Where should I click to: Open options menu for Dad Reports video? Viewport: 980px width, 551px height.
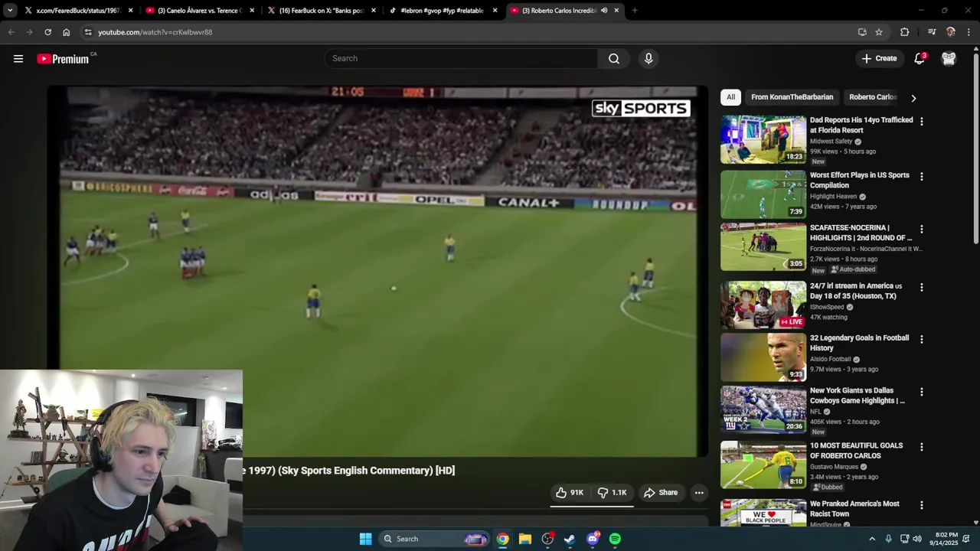[x=921, y=122]
